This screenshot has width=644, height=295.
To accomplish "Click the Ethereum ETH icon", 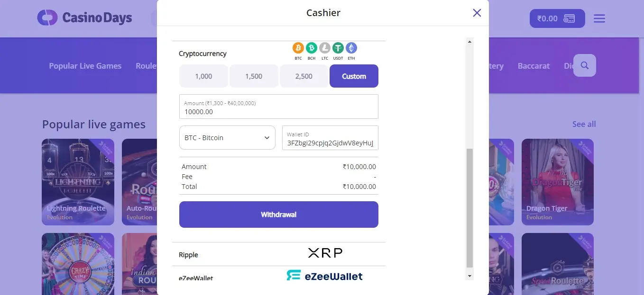I will [x=351, y=48].
